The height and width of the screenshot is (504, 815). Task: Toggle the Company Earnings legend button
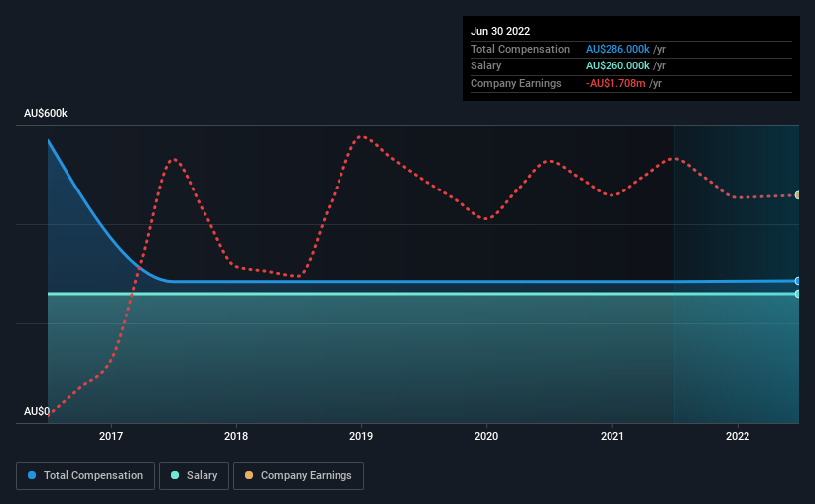(x=299, y=476)
